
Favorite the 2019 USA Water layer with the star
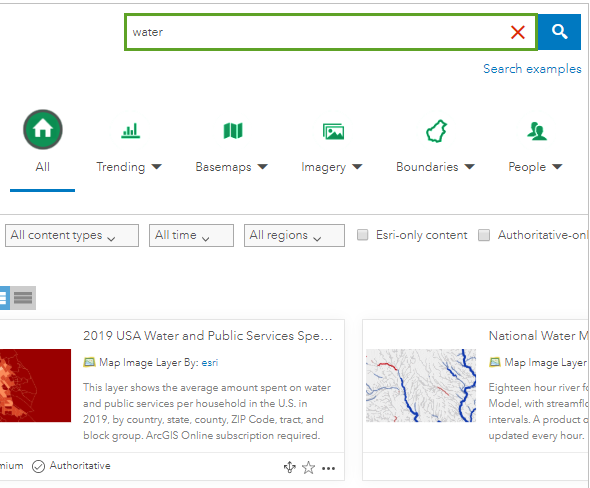click(309, 468)
